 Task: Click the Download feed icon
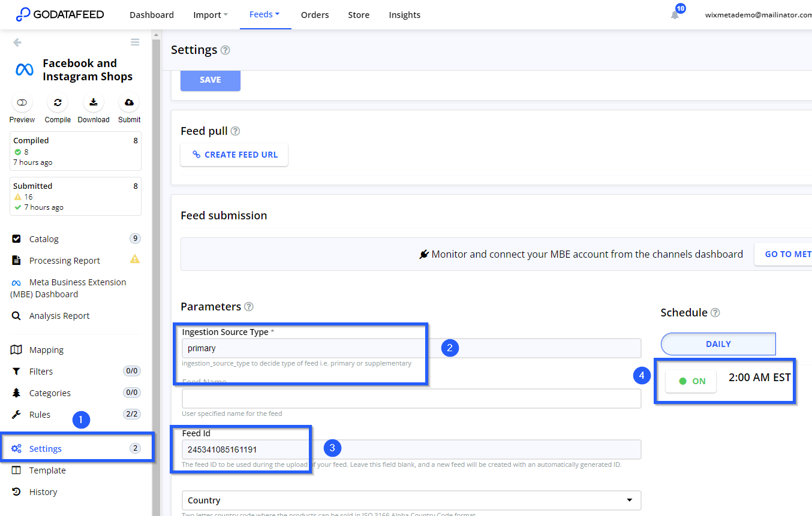[x=94, y=102]
